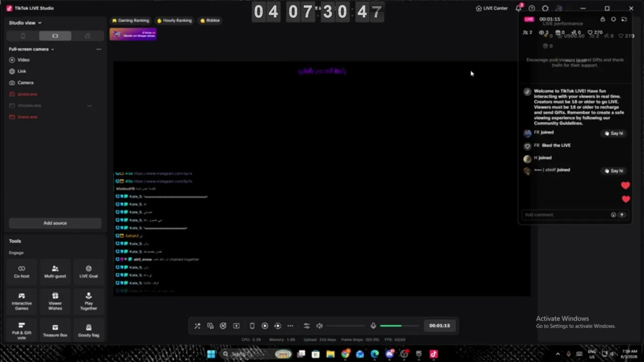Adjust the speaker volume slider
The height and width of the screenshot is (362, 644).
(x=346, y=326)
